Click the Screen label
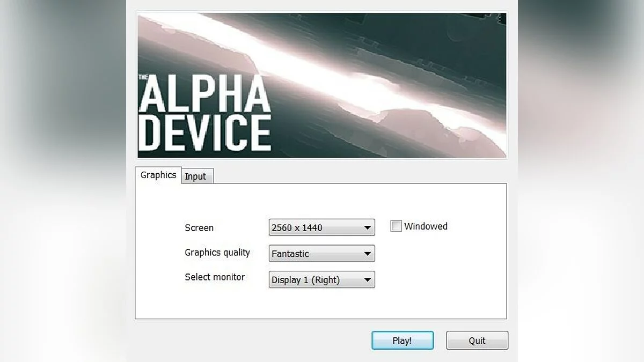 199,227
